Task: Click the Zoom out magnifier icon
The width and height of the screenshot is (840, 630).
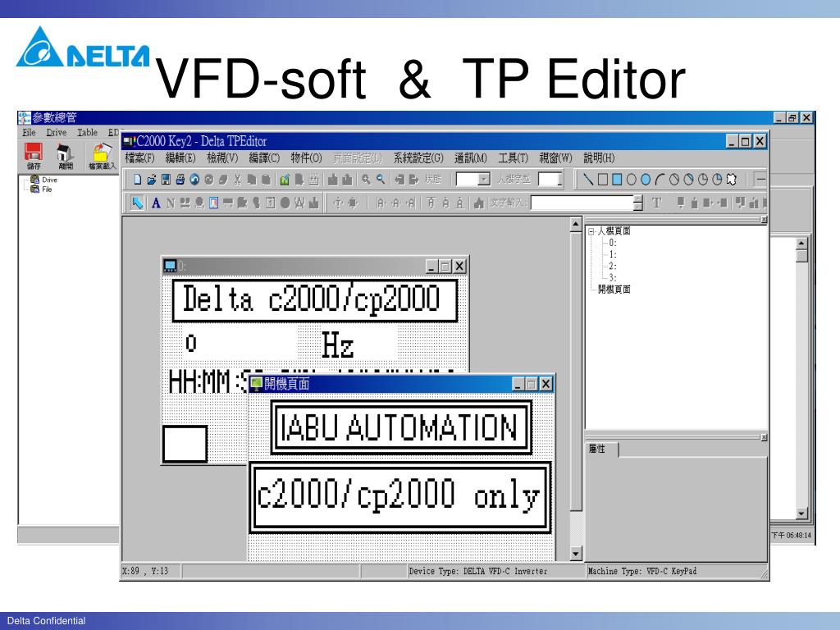Action: [x=381, y=180]
